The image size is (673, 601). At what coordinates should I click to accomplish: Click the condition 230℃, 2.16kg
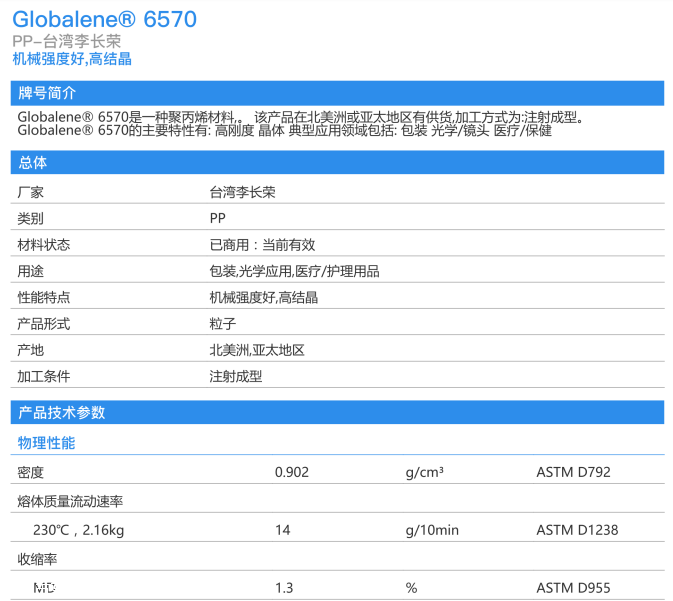click(x=79, y=530)
